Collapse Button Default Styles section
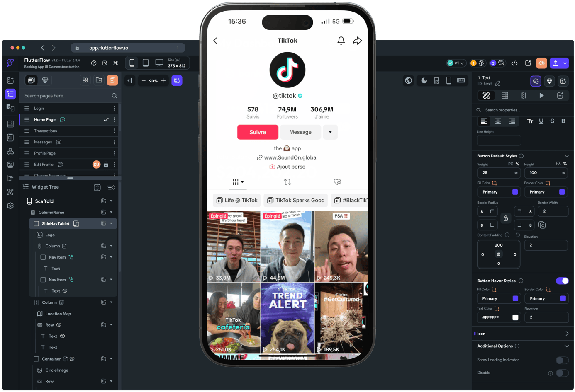This screenshot has height=392, width=575. [567, 156]
